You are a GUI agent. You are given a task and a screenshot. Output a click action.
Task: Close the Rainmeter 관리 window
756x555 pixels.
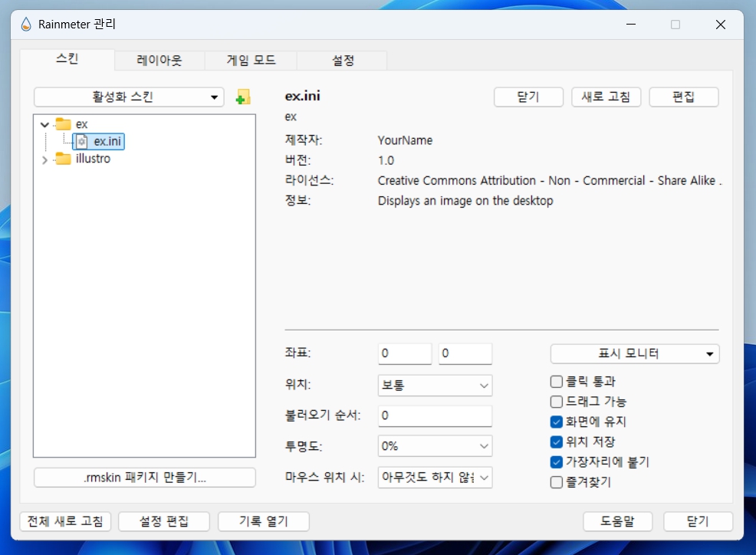721,25
